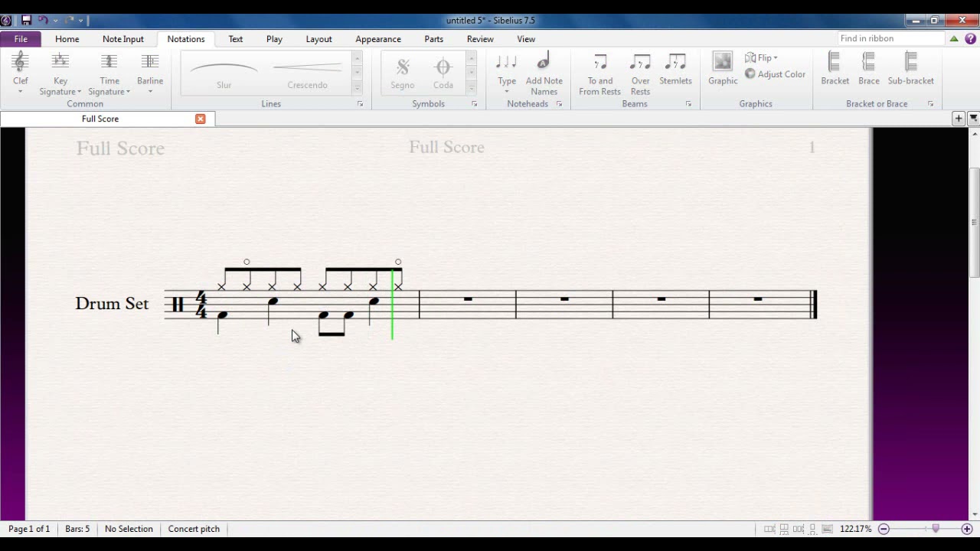
Task: Select the Crescendo hairpin line
Action: pos(307,73)
